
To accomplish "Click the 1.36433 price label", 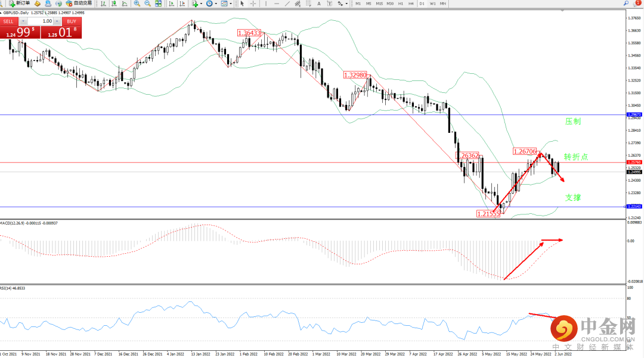I will [x=249, y=33].
